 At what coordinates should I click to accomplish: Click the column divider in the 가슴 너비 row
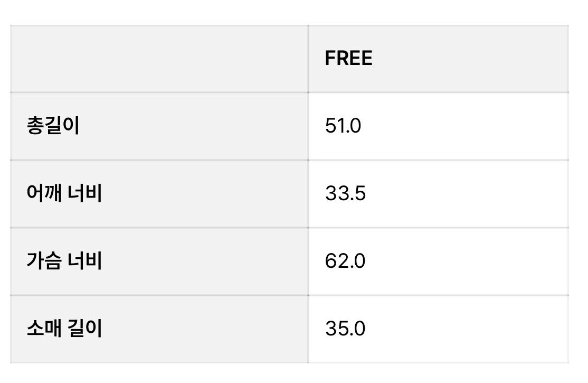pos(308,261)
